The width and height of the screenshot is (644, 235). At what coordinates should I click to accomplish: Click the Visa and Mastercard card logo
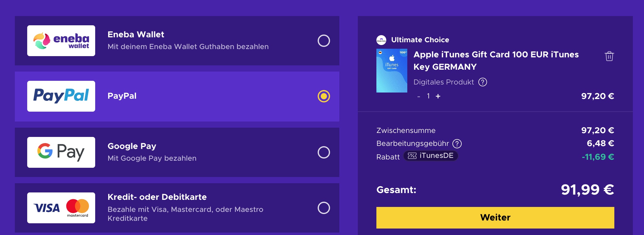pyautogui.click(x=61, y=208)
